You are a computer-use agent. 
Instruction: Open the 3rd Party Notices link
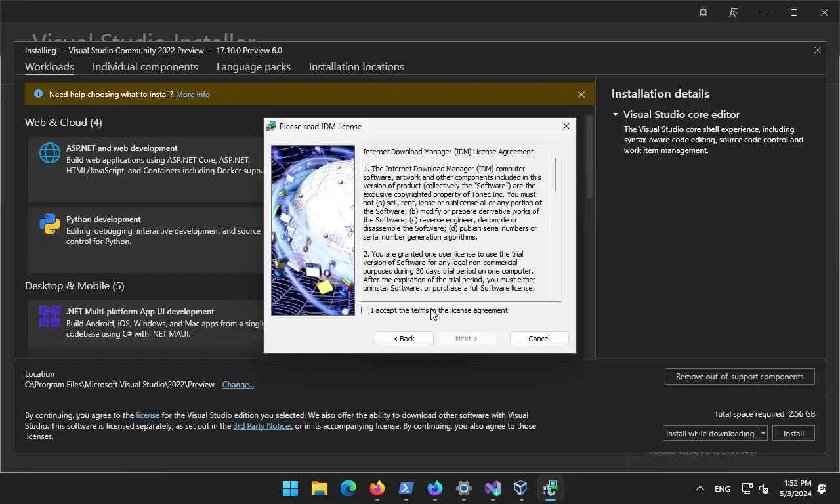pyautogui.click(x=263, y=426)
